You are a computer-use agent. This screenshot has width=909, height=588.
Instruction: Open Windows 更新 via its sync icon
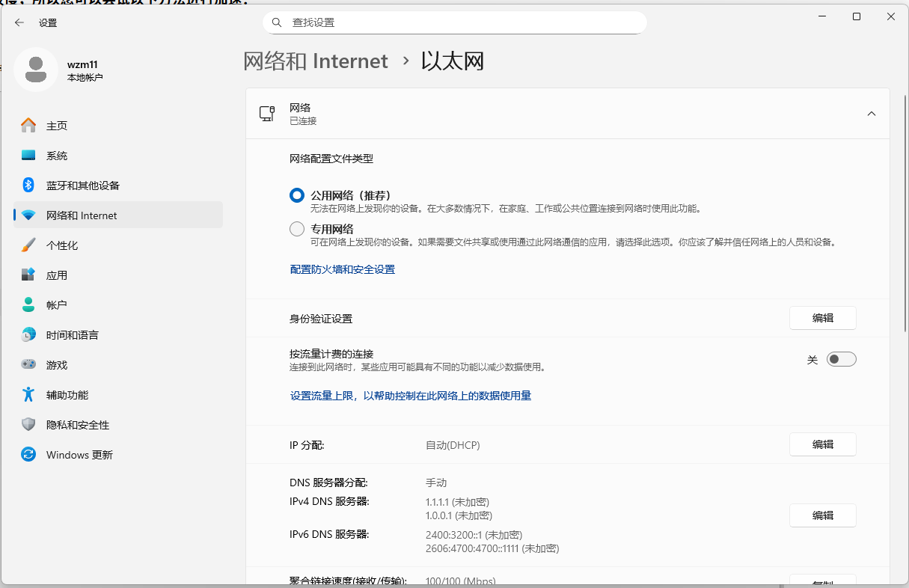tap(28, 454)
